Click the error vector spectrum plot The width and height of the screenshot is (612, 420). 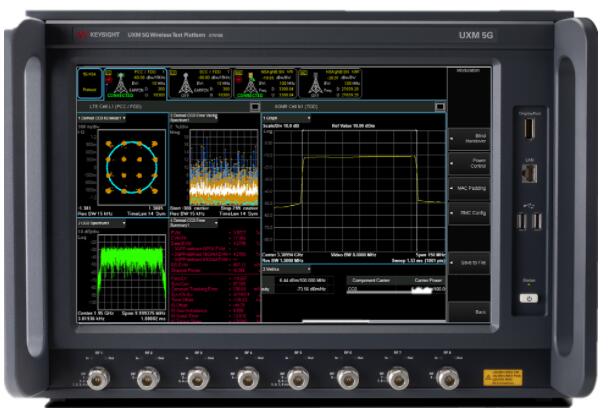tap(224, 167)
